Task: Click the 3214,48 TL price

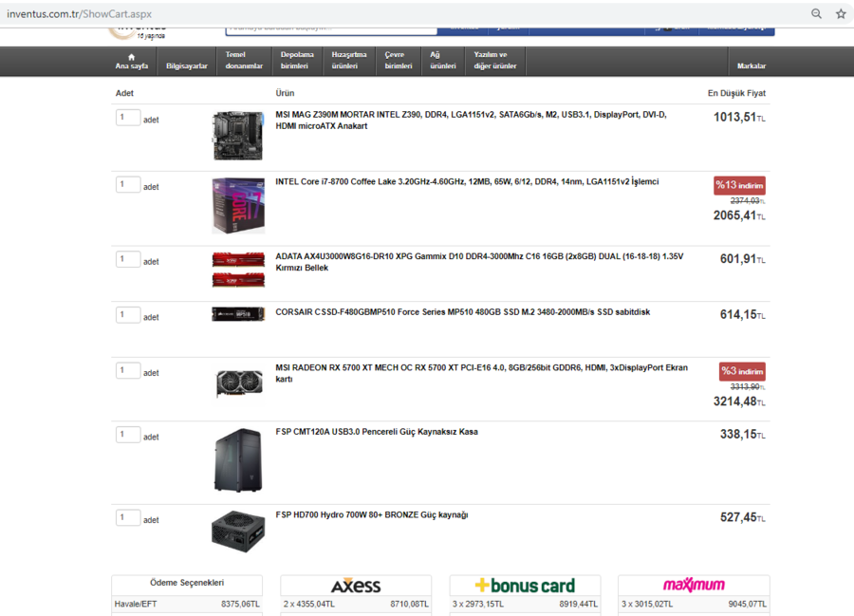Action: 739,401
